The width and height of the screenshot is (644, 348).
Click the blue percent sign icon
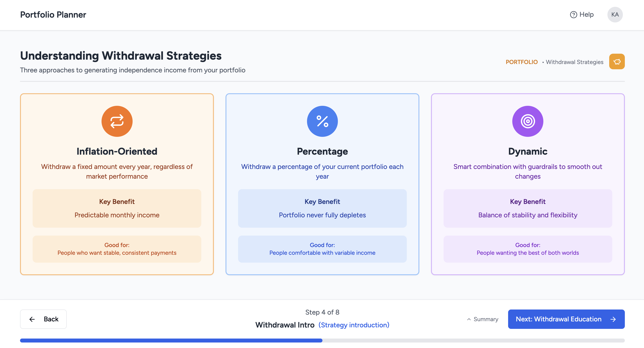coord(322,121)
